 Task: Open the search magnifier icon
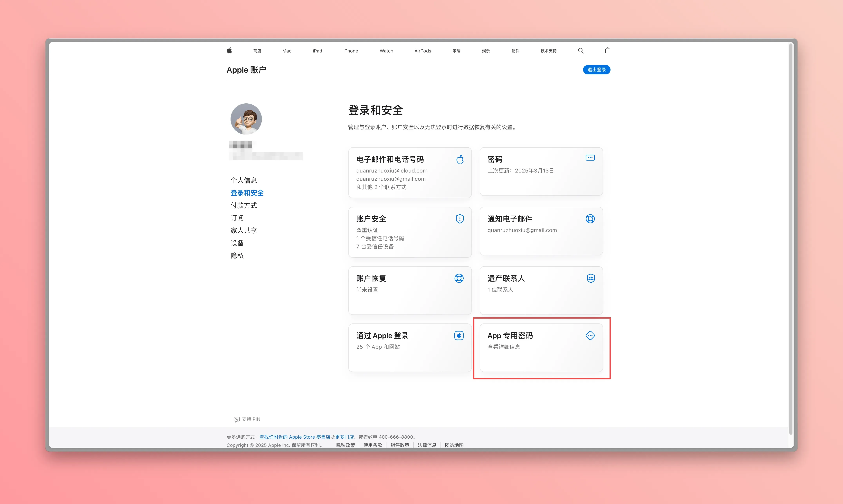click(581, 51)
